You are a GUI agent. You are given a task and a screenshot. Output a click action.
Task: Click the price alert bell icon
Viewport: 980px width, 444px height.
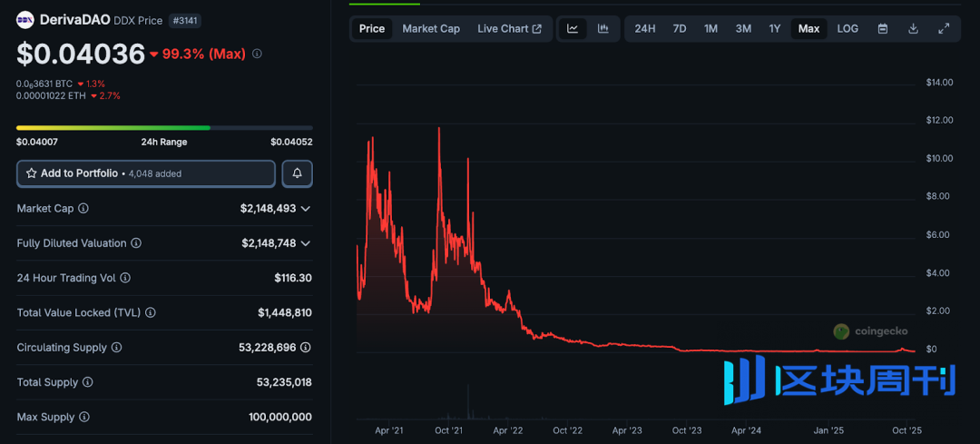(x=298, y=173)
